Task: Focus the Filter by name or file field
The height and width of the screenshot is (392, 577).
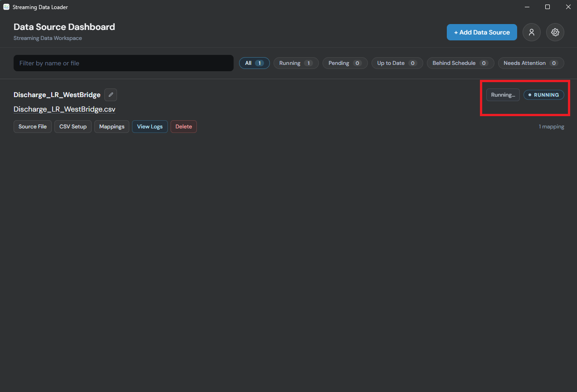Action: coord(123,63)
